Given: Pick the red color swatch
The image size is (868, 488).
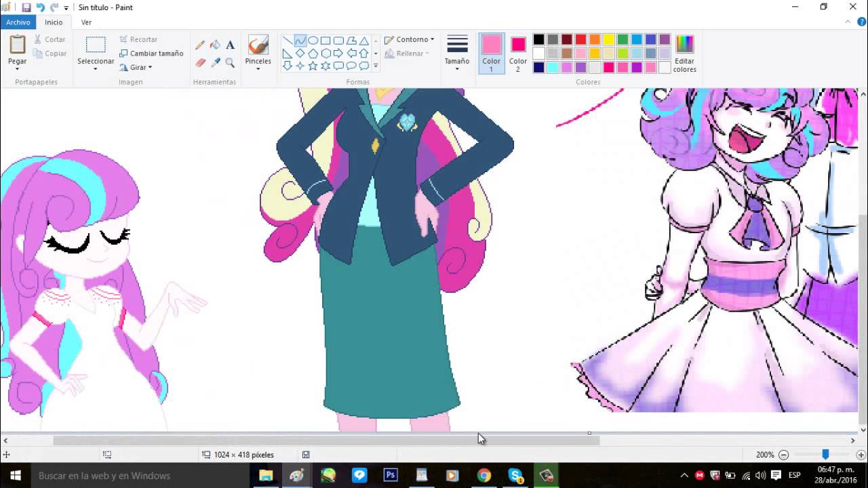Looking at the screenshot, I should tap(580, 39).
